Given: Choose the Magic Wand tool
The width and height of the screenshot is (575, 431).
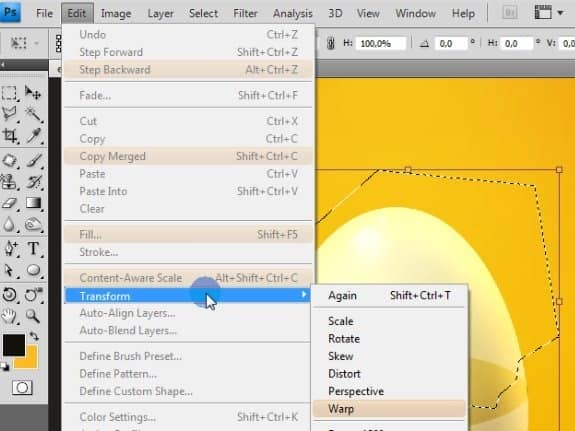Looking at the screenshot, I should tap(33, 114).
